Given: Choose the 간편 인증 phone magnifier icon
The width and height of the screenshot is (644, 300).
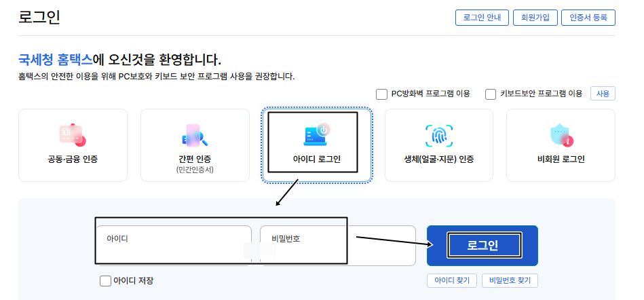Looking at the screenshot, I should [x=195, y=135].
